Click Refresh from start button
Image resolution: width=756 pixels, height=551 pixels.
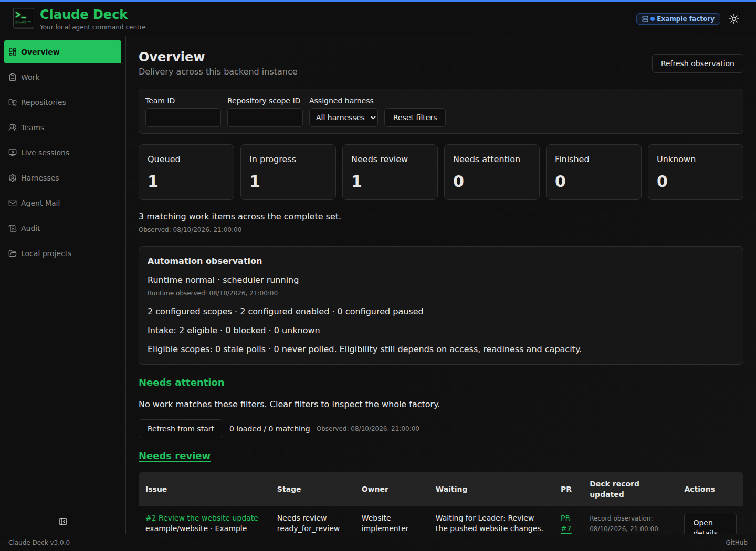[181, 429]
